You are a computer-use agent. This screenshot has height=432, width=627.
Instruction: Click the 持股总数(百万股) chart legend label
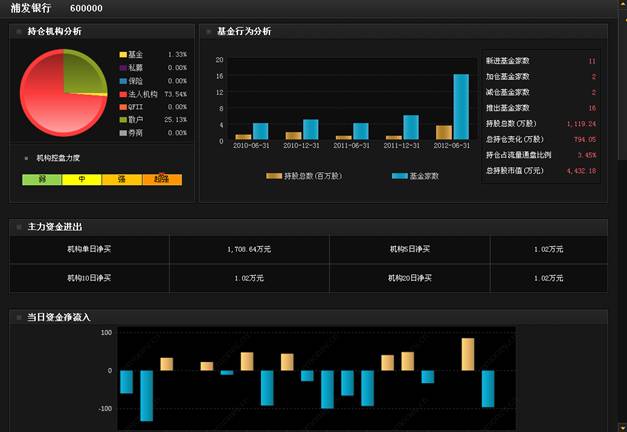(313, 176)
